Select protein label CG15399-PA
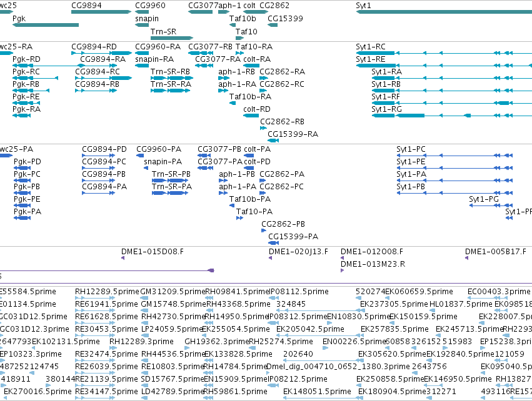Screen dimensions: 532x401 (293, 237)
